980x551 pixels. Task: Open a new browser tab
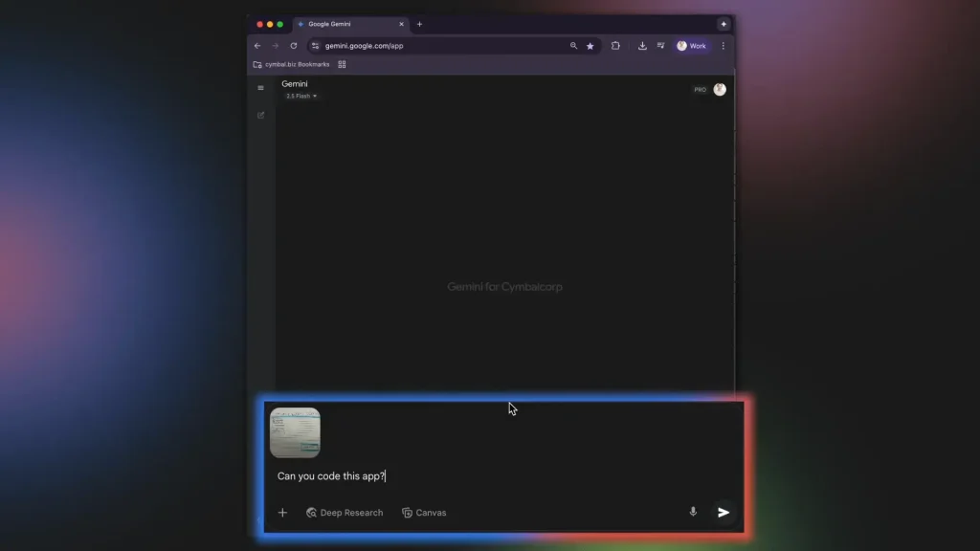[x=419, y=24]
